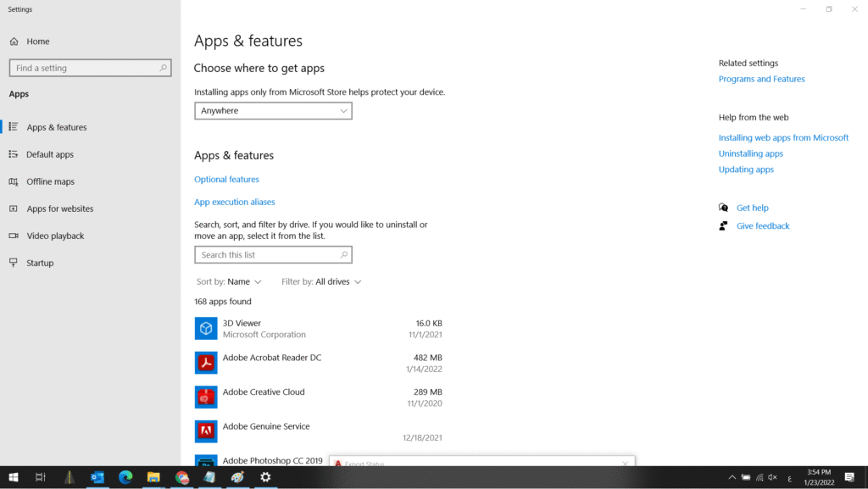Click the Home icon in sidebar
Viewport: 868px width, 489px height.
point(14,42)
